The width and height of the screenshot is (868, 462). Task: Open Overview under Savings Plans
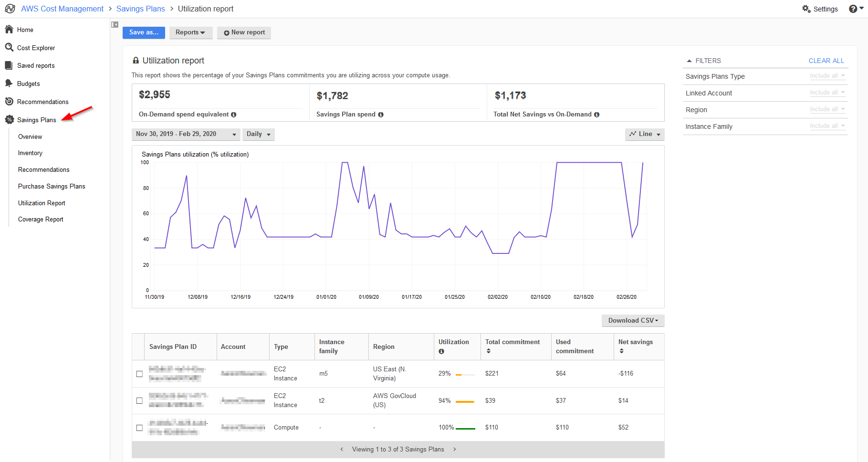(x=30, y=136)
